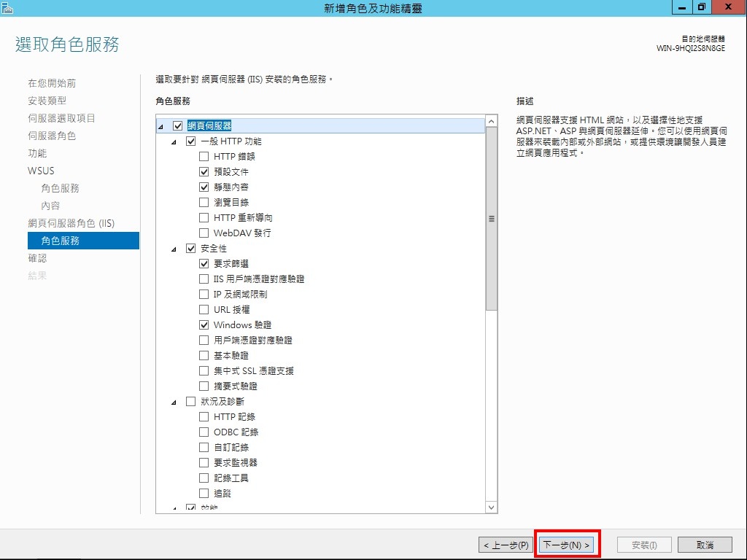
Task: Enable the 基本驗證 checkbox
Action: point(204,355)
